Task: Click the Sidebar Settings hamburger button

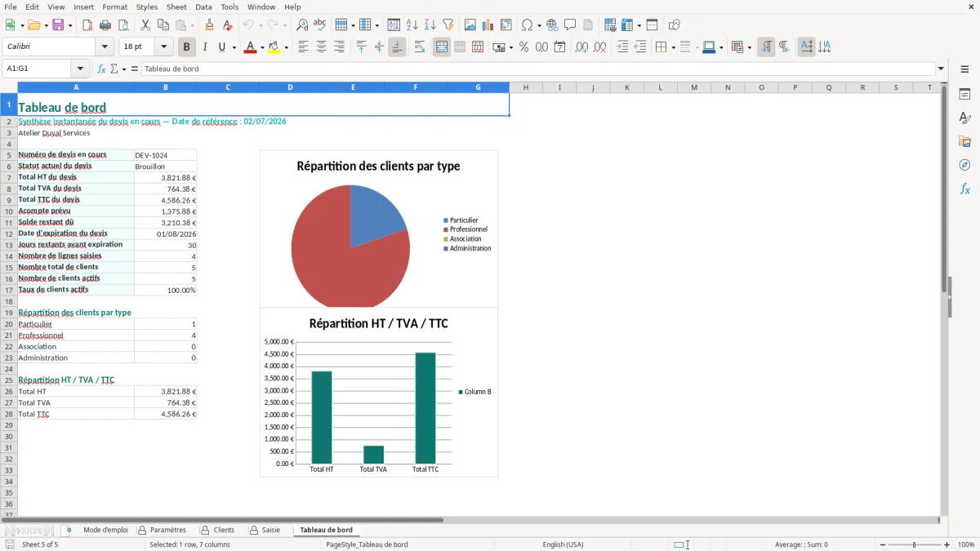Action: (x=964, y=69)
